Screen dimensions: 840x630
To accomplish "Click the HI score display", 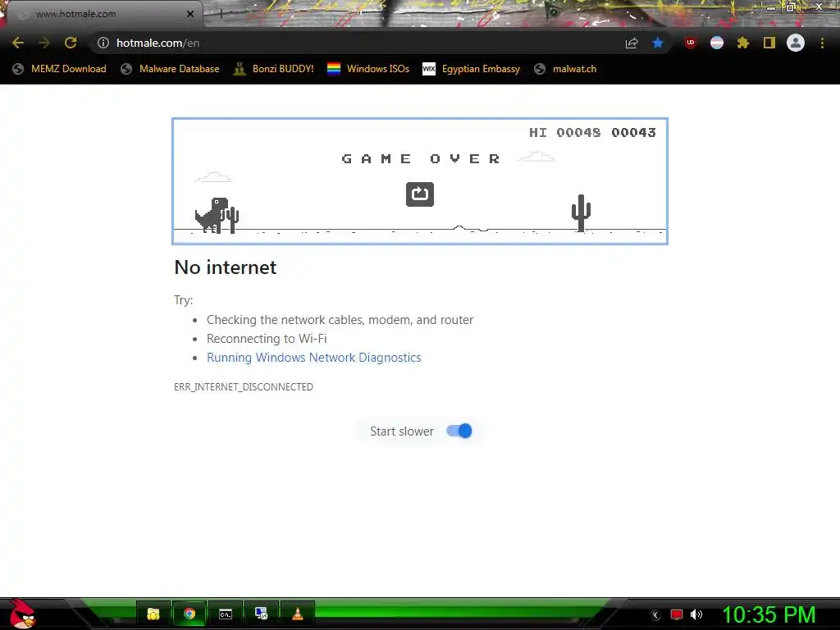I will pos(564,132).
